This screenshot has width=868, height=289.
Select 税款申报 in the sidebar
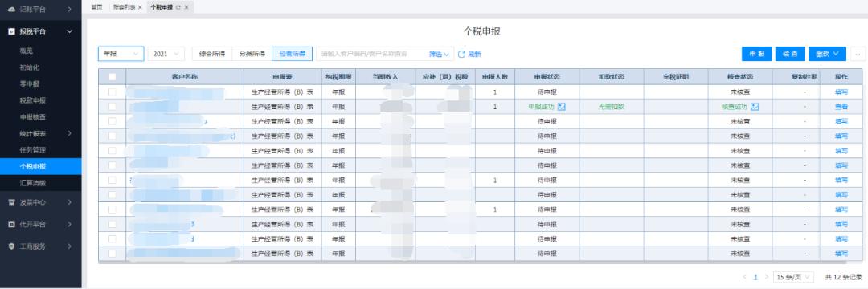(x=33, y=100)
